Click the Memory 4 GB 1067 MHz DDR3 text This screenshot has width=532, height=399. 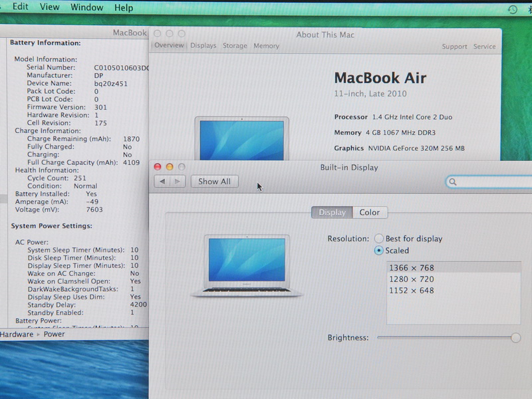[x=385, y=132]
